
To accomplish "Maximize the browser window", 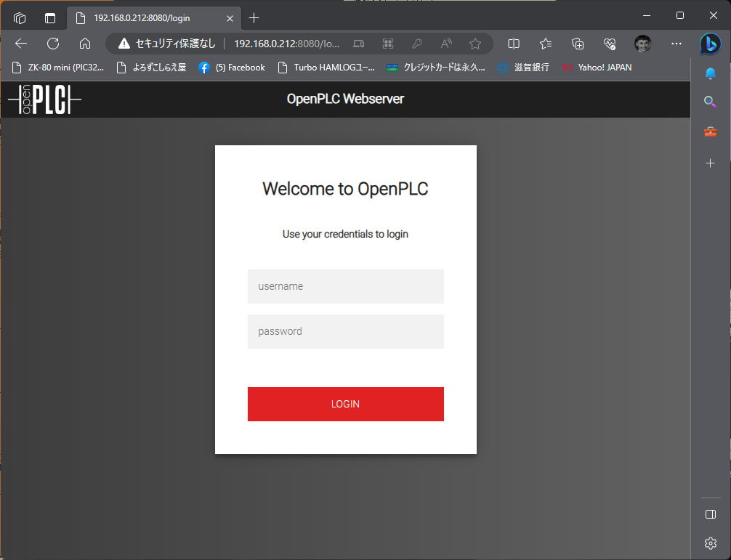I will (x=680, y=15).
